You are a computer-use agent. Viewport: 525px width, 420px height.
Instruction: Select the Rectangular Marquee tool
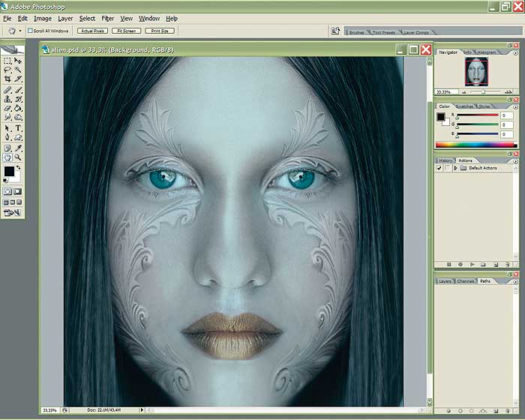[x=7, y=61]
